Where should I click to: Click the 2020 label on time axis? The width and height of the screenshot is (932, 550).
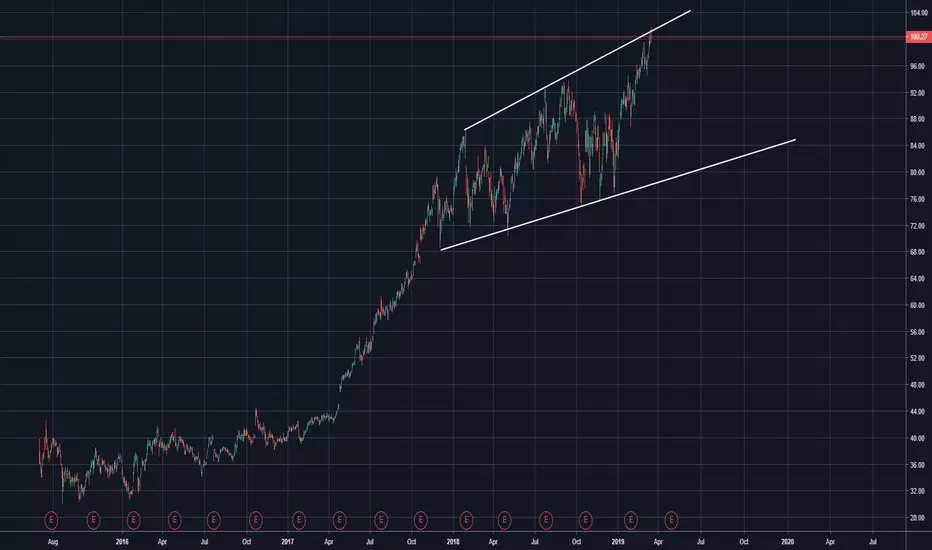click(x=787, y=542)
